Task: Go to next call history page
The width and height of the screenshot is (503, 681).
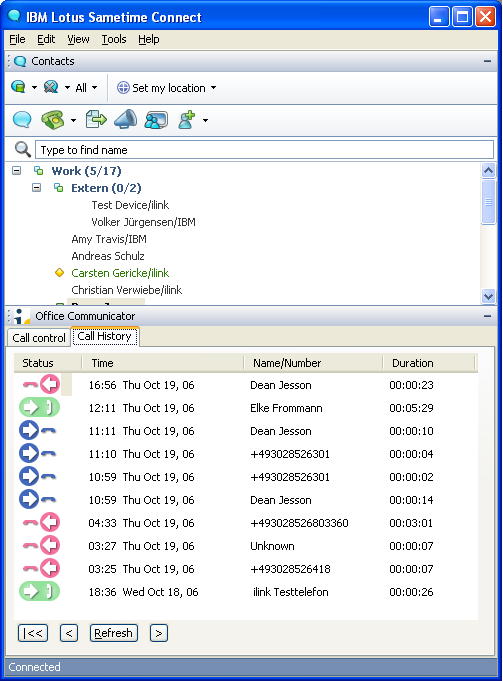Action: pyautogui.click(x=159, y=633)
